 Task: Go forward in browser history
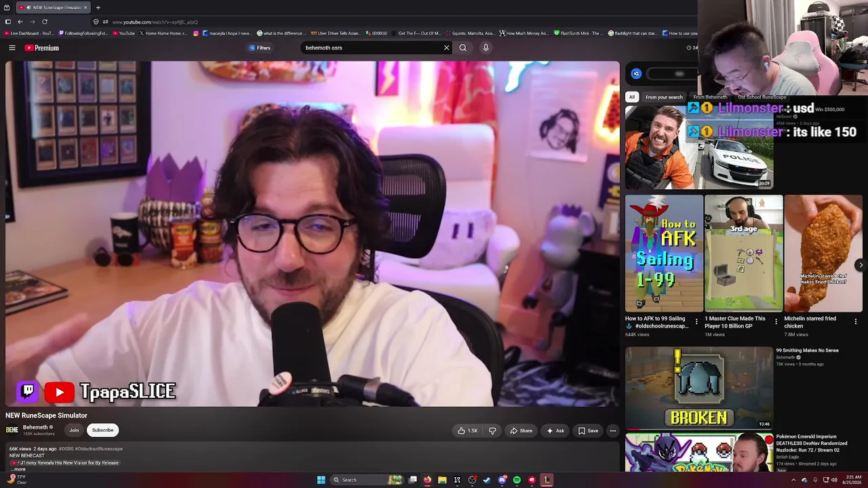[x=32, y=22]
